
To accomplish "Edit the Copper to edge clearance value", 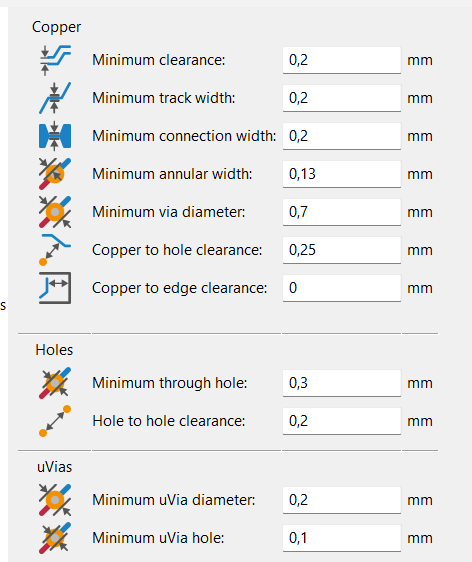I will (x=342, y=288).
